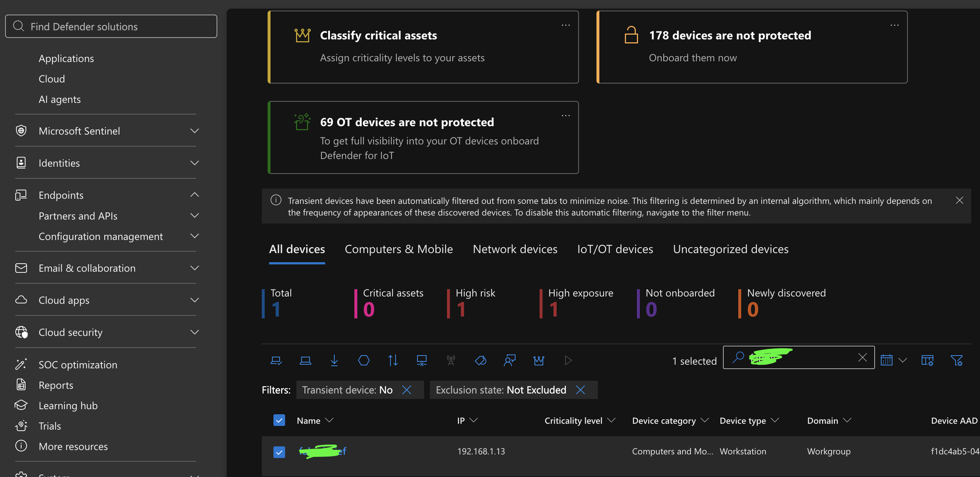This screenshot has height=477, width=980.
Task: Open AI agents in the sidebar
Action: point(60,99)
